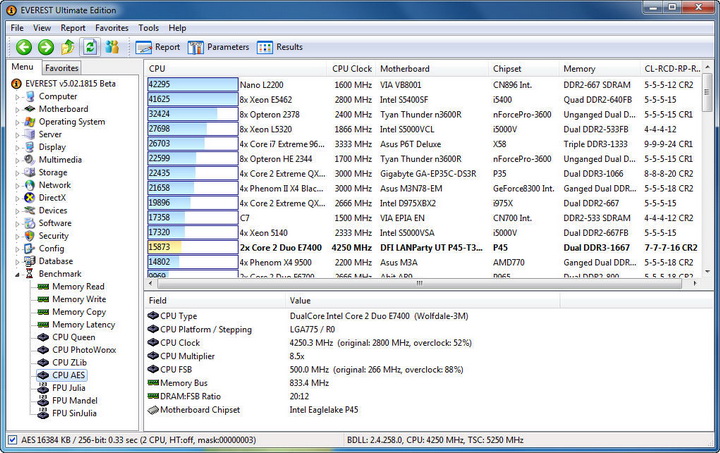
Task: Click the results list vertical scrollbar thumb
Action: (x=707, y=92)
